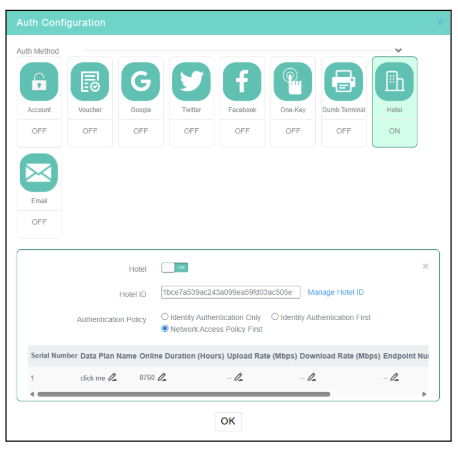Image resolution: width=458 pixels, height=450 pixels.
Task: Open the Facebook auth method
Action: (242, 82)
